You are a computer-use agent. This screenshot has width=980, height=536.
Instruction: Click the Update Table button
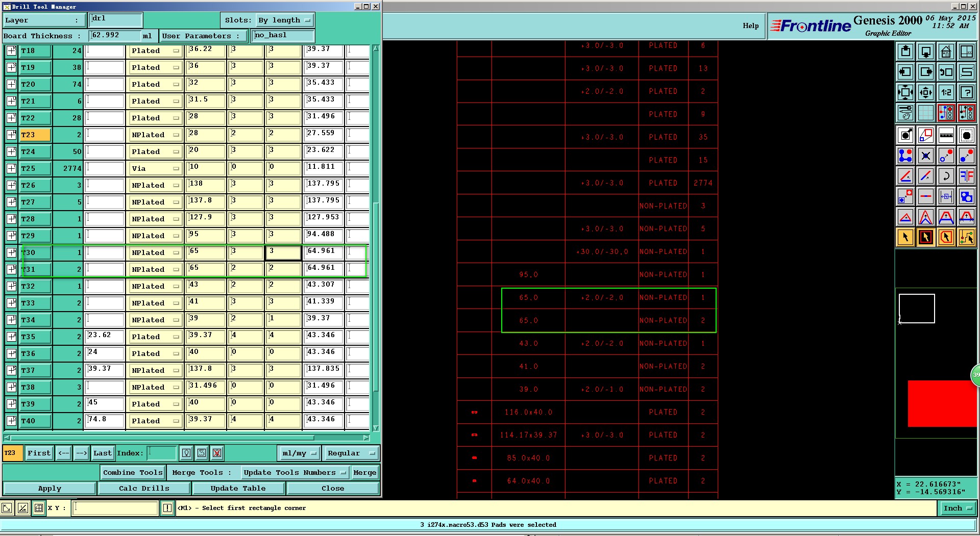[x=238, y=488]
